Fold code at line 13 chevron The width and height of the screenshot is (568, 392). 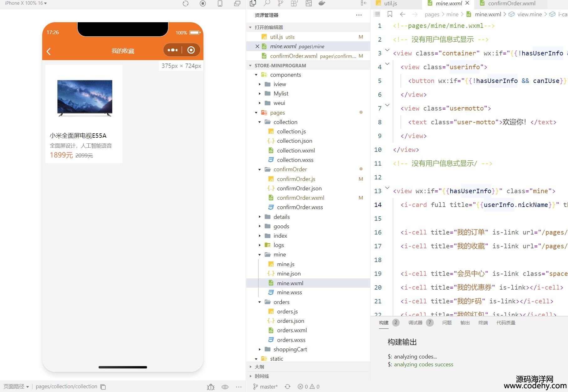[387, 188]
